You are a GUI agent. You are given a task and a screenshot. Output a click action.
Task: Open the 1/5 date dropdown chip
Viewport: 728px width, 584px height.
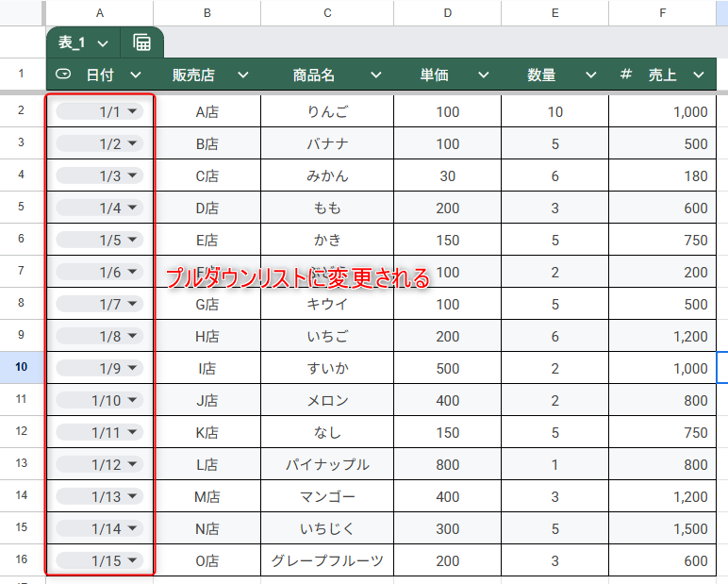click(x=133, y=240)
